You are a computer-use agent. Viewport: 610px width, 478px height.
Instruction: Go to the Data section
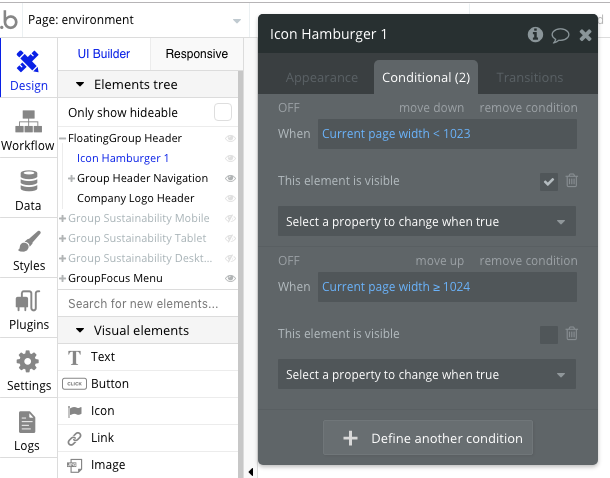(28, 191)
